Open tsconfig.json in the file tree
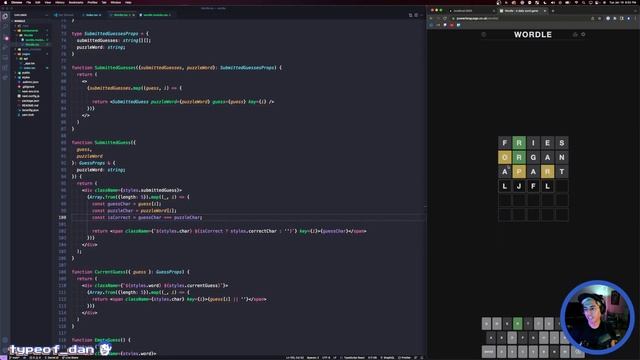This screenshot has width=640, height=360. tap(30, 110)
